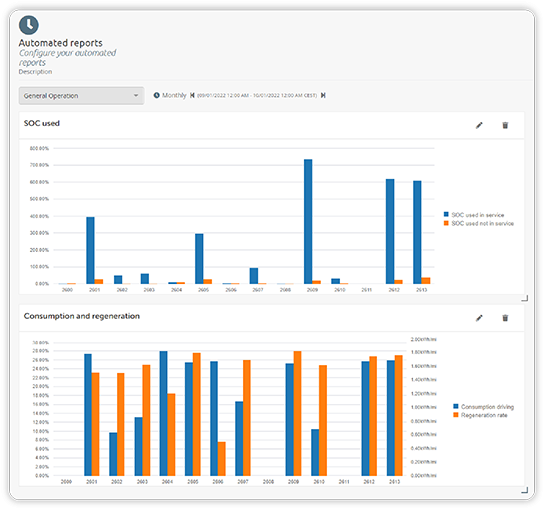Screen dimensions: 545x510
Task: Click the blue 2604 bar in Consumption chart
Action: pyautogui.click(x=163, y=413)
